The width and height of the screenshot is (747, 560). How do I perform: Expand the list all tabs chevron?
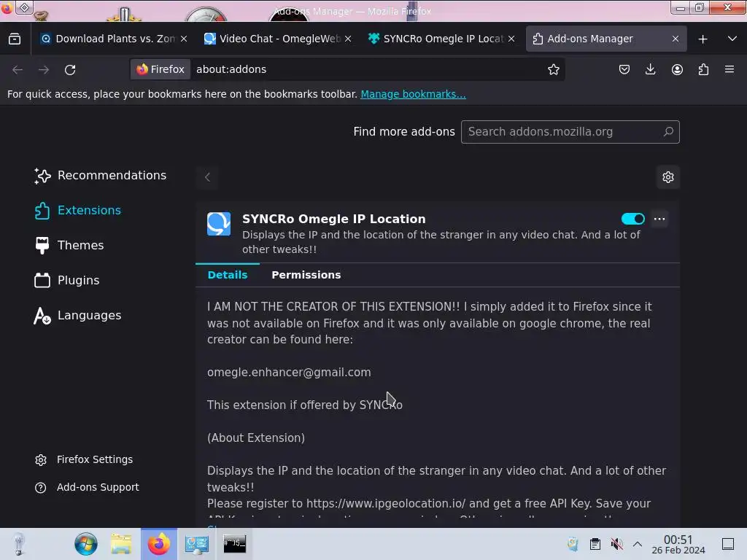pos(732,39)
